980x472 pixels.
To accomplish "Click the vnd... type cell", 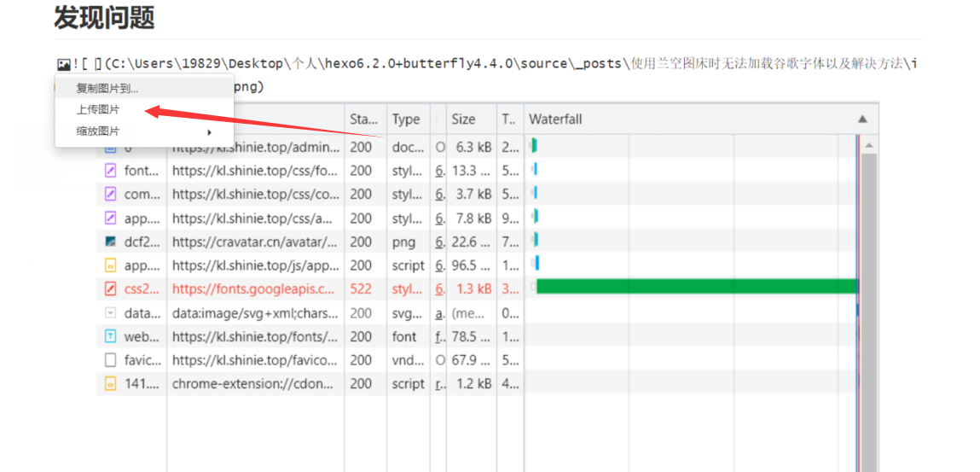I will [409, 361].
